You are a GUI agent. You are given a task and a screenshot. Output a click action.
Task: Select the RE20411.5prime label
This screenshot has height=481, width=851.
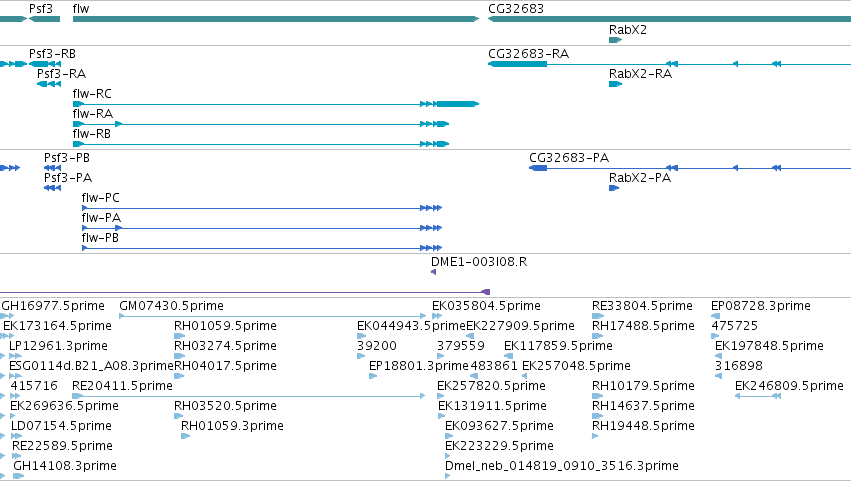[122, 386]
